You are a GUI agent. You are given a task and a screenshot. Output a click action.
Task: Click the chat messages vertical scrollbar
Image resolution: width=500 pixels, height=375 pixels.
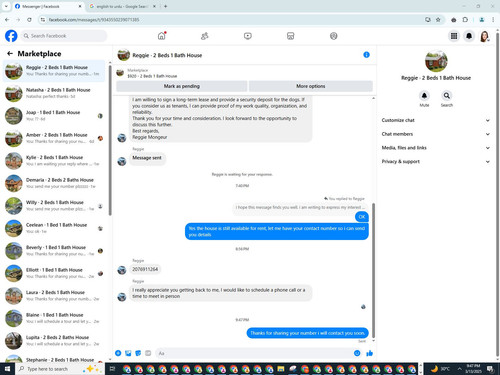click(373, 270)
